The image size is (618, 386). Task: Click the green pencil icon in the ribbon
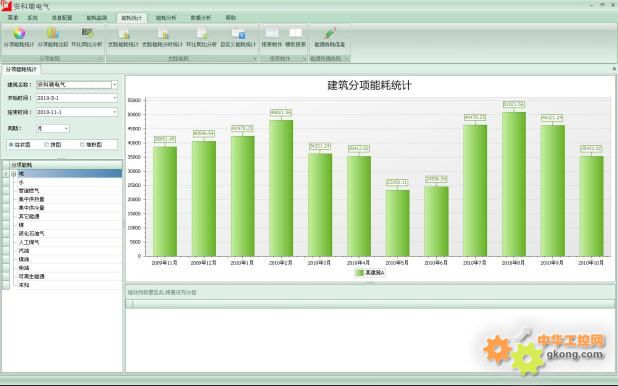click(x=329, y=33)
